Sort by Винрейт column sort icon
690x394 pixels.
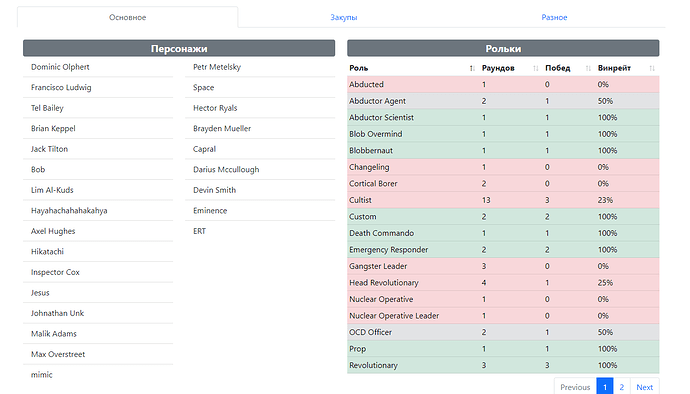(x=652, y=68)
